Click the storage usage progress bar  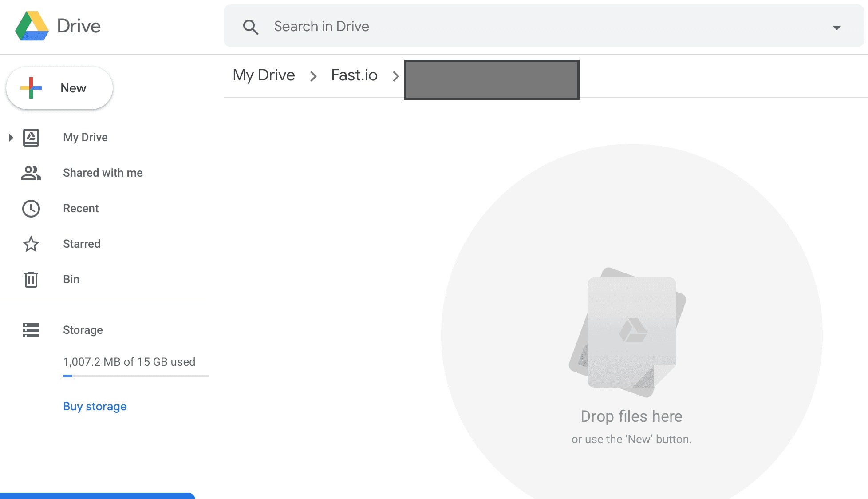click(136, 376)
